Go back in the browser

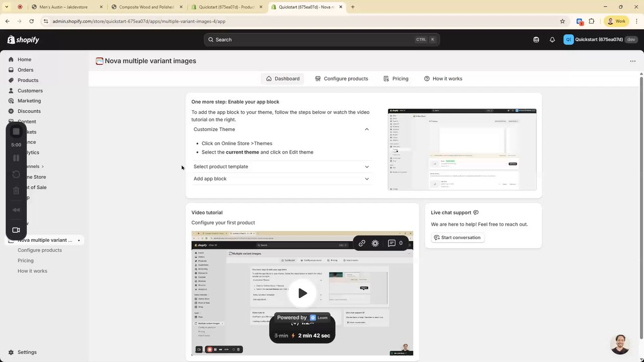point(8,21)
